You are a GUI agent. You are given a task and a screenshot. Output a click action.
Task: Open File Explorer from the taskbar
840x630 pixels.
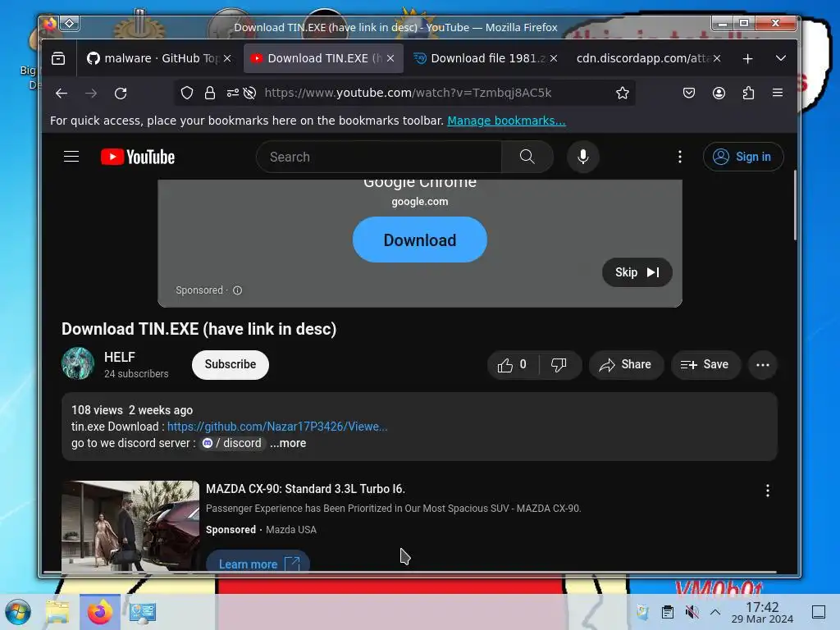coord(57,612)
